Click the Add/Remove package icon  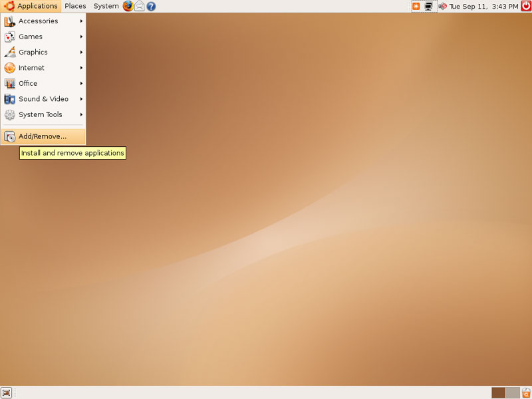coord(9,136)
